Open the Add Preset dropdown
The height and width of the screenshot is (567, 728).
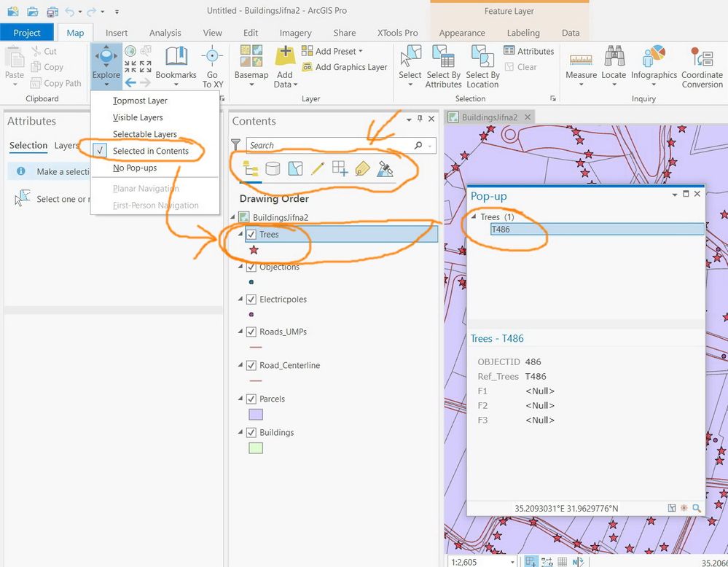click(360, 51)
